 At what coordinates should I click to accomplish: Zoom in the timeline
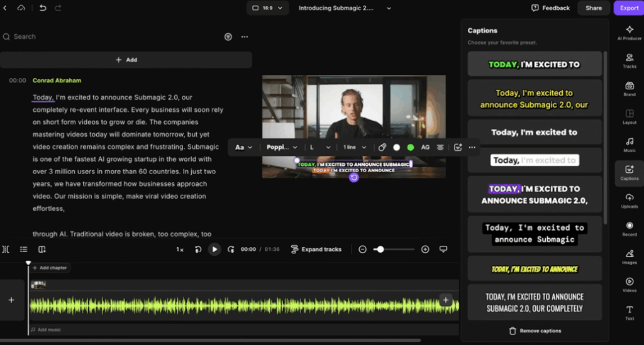[x=425, y=249]
